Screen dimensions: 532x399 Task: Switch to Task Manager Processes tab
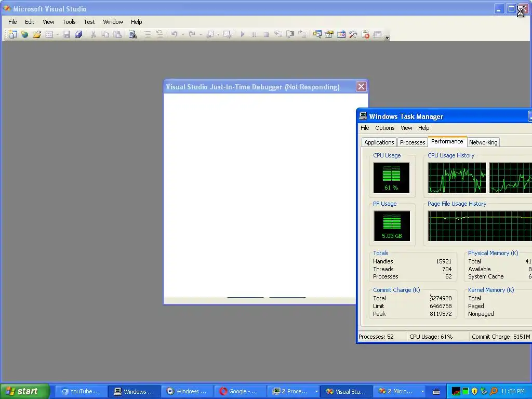(x=412, y=142)
